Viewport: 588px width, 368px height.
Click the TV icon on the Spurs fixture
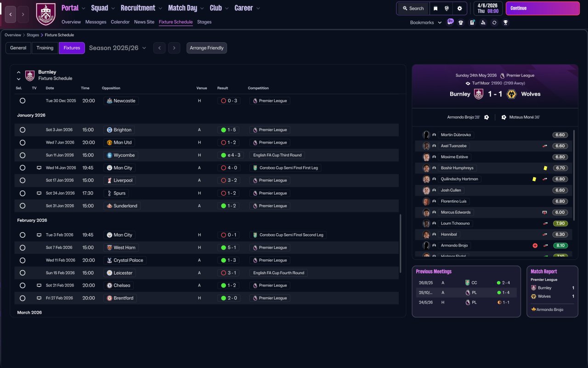click(39, 193)
